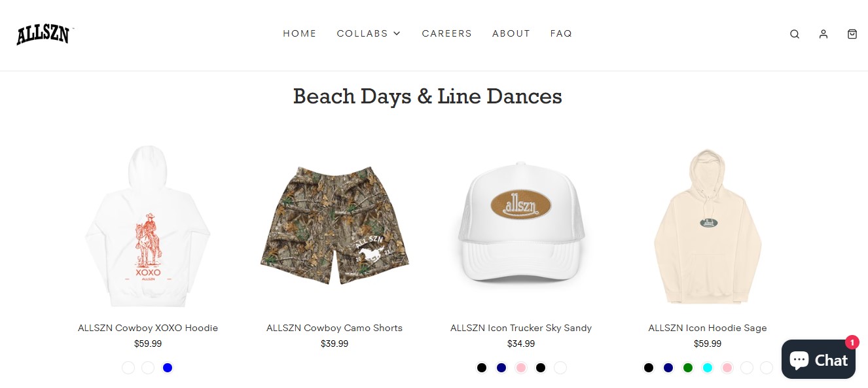The height and width of the screenshot is (388, 868).
Task: Navigate to the ABOUT page
Action: click(511, 33)
